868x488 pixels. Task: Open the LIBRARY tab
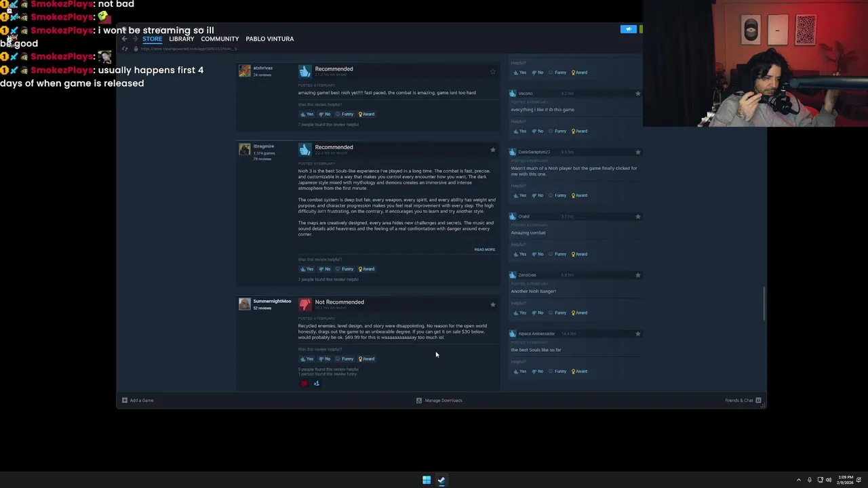click(181, 39)
